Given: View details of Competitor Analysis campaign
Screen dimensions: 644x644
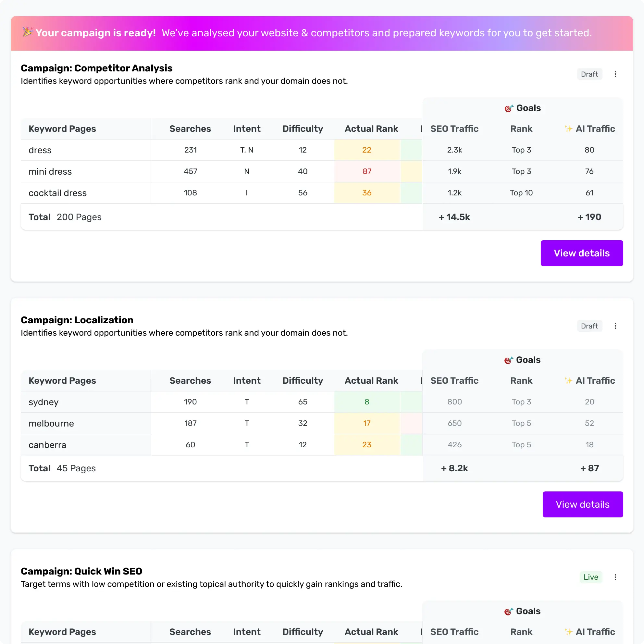Looking at the screenshot, I should pyautogui.click(x=581, y=253).
